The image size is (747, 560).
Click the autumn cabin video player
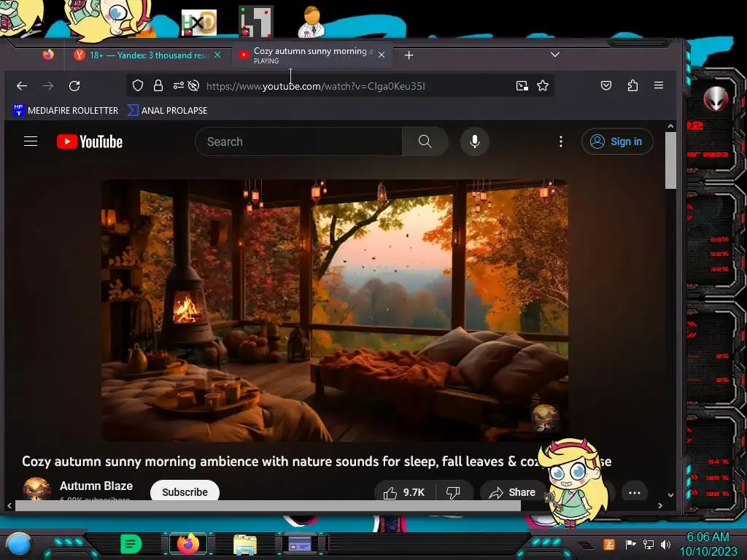point(334,311)
